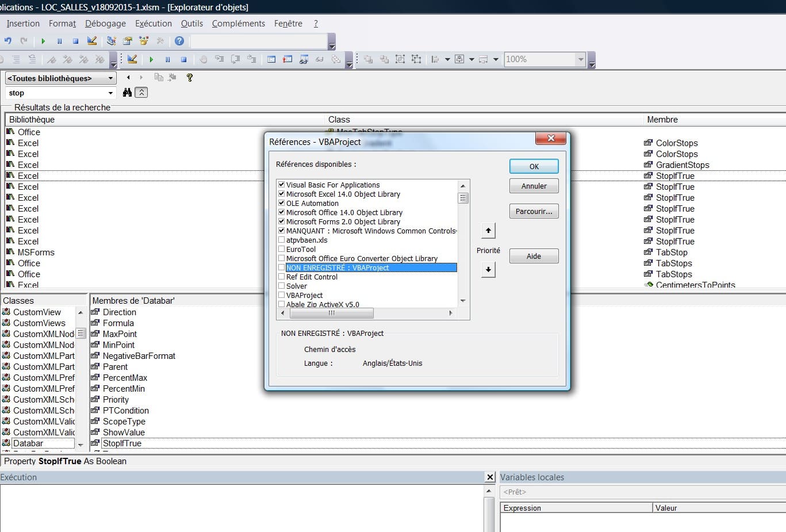Tick the EuroTool reference checkbox

tap(281, 249)
